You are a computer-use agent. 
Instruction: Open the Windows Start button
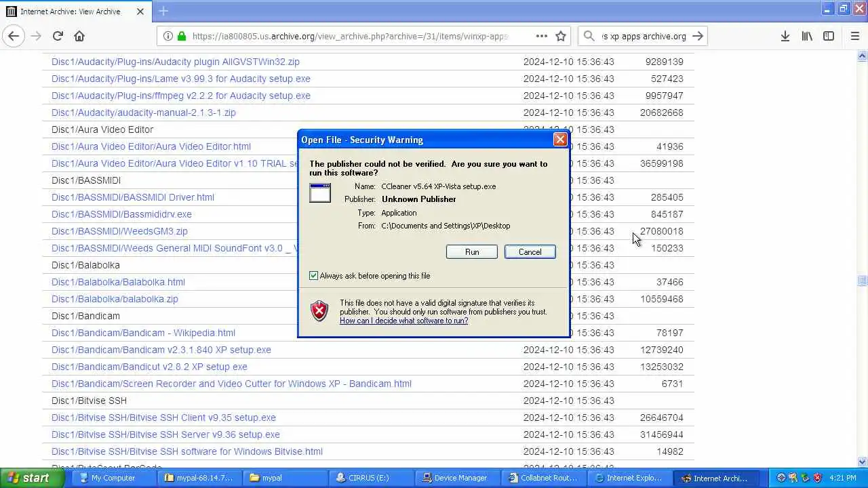click(x=32, y=478)
